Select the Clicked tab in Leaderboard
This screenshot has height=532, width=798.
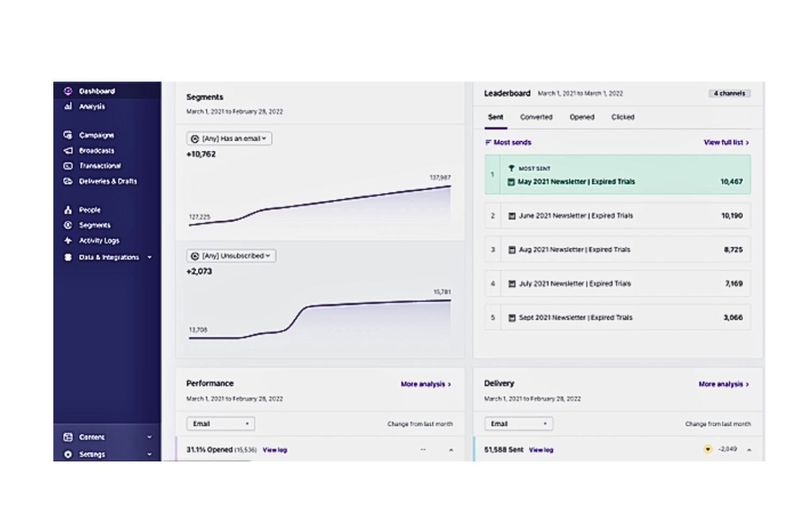click(x=623, y=117)
